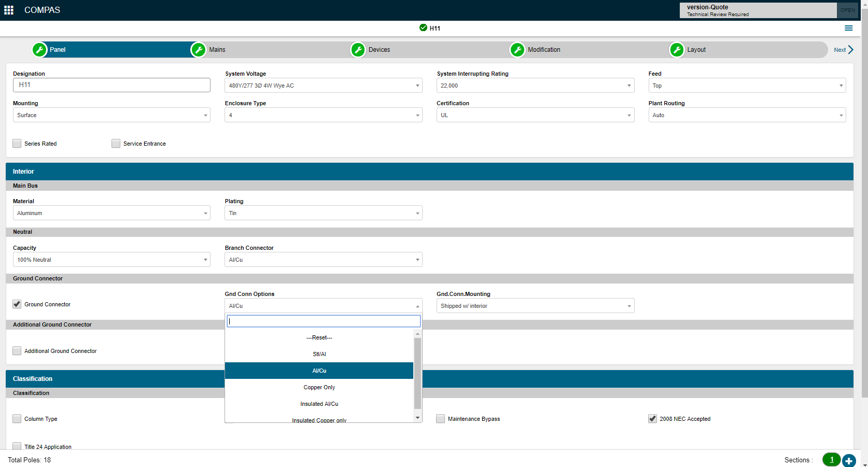The height and width of the screenshot is (467, 868).
Task: Open the app launcher grid icon
Action: pyautogui.click(x=9, y=10)
